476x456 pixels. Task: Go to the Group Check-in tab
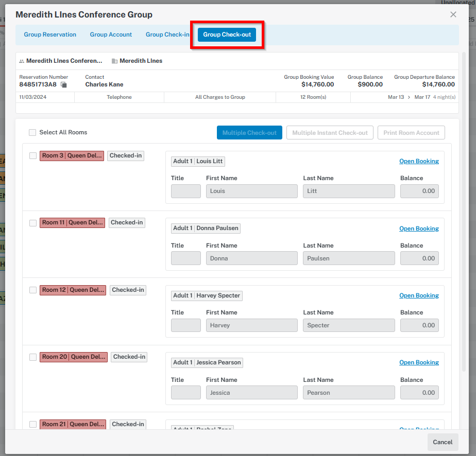[x=167, y=34]
